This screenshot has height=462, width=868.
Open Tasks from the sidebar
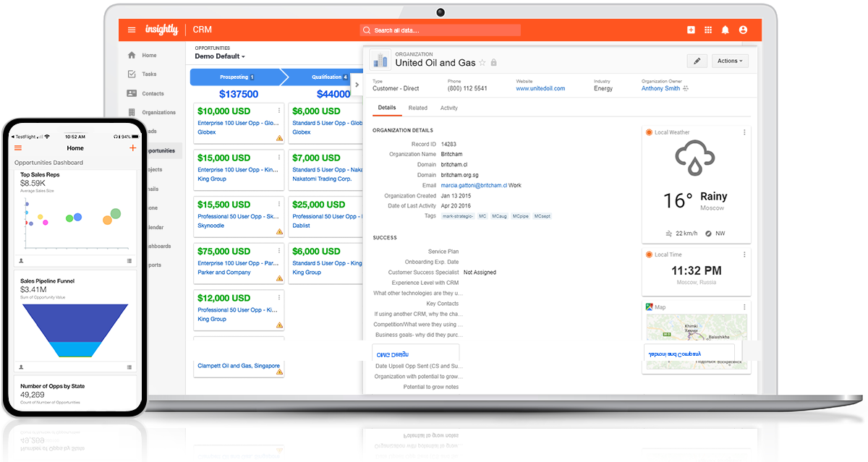point(149,74)
